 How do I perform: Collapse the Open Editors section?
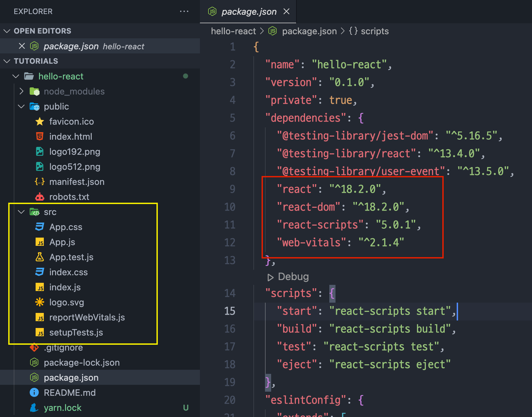(7, 31)
